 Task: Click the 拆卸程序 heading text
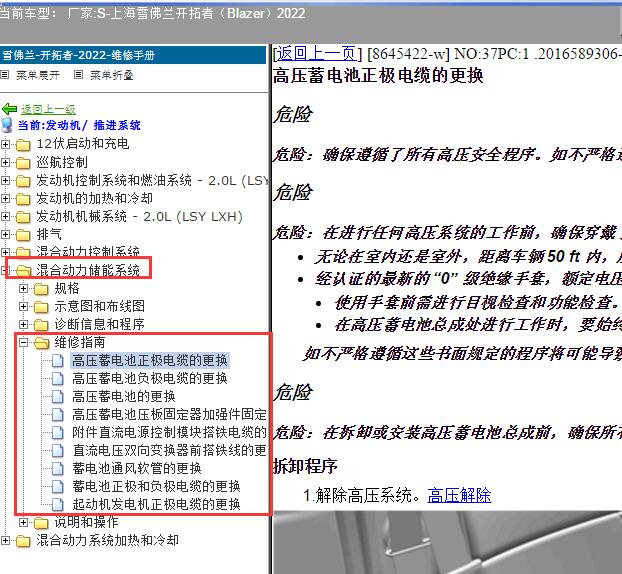pos(305,466)
